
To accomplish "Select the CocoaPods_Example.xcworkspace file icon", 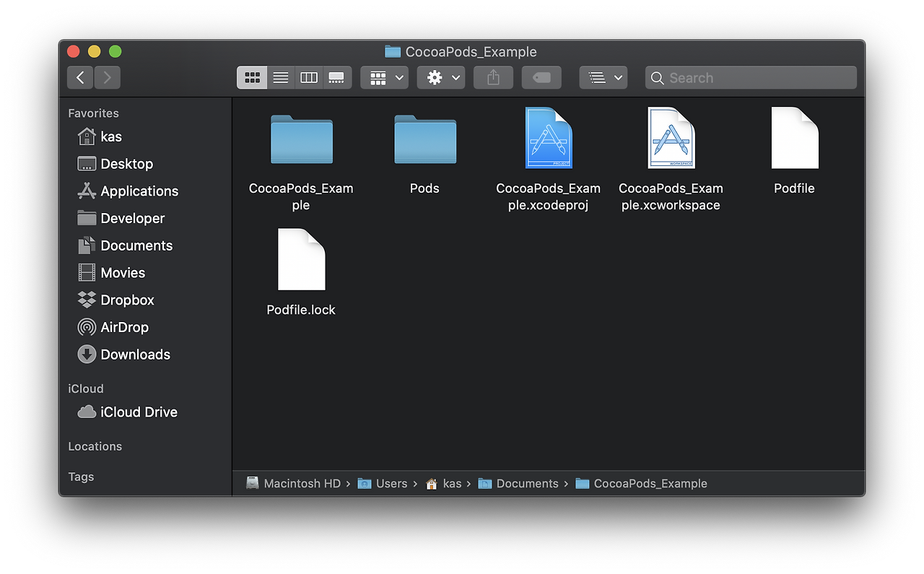I will [x=671, y=138].
